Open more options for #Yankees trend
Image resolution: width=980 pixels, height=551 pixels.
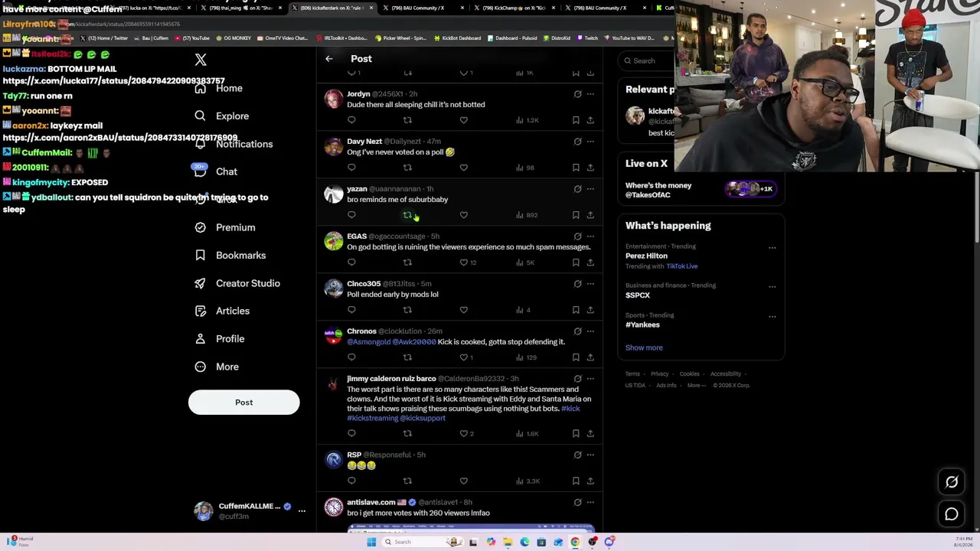pos(772,317)
